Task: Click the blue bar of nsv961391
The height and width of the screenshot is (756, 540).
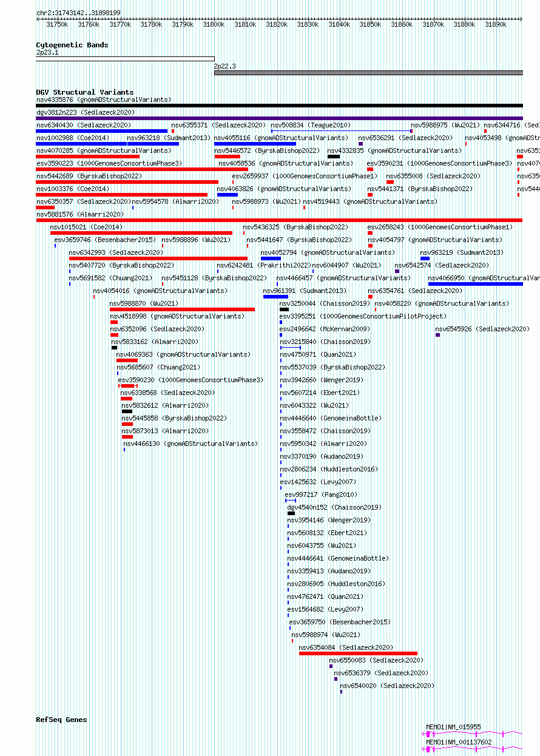Action: [x=275, y=297]
